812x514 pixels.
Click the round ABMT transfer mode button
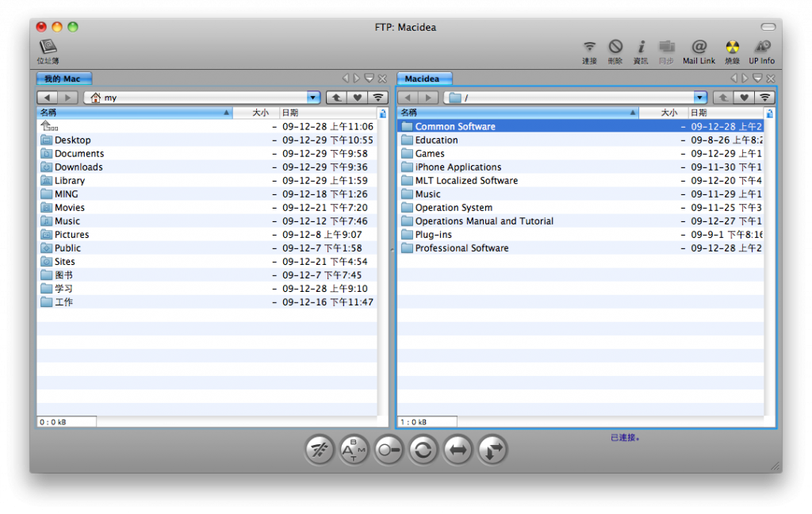point(354,450)
